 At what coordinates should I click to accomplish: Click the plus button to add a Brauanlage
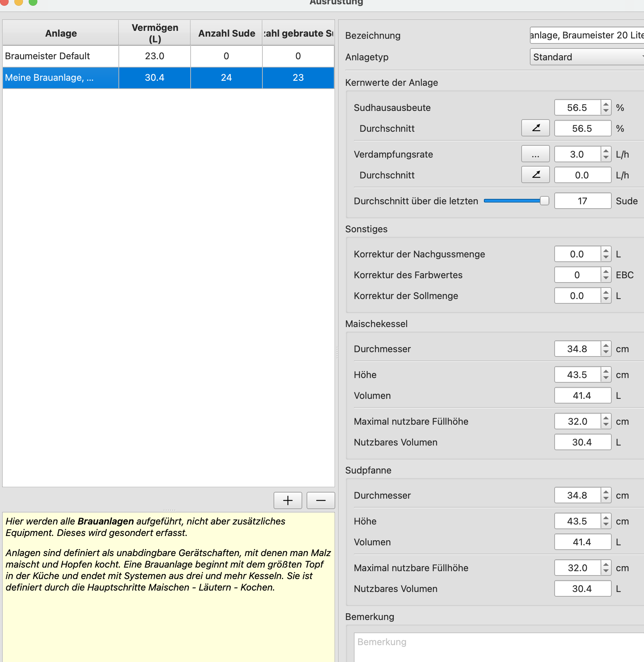[x=288, y=500]
